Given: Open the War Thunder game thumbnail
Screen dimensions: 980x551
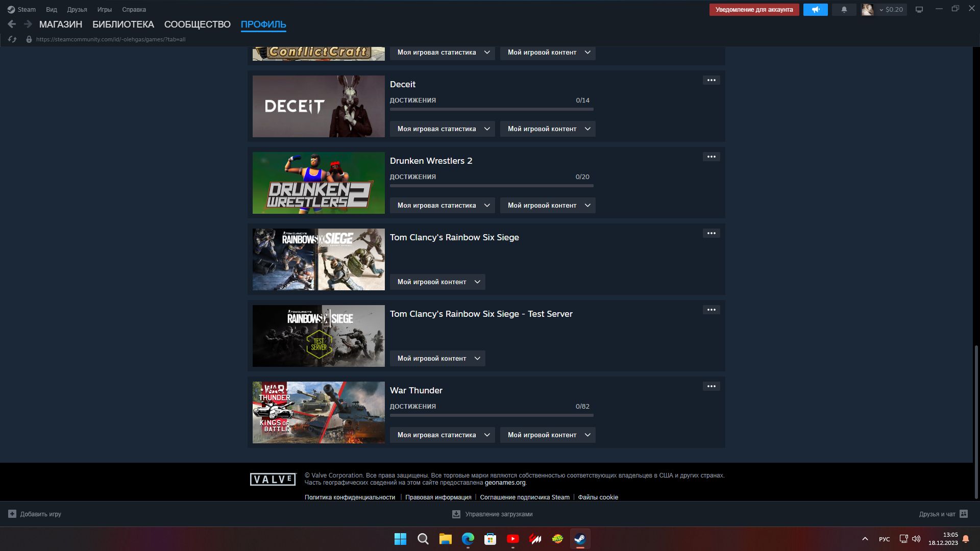Looking at the screenshot, I should pos(318,412).
